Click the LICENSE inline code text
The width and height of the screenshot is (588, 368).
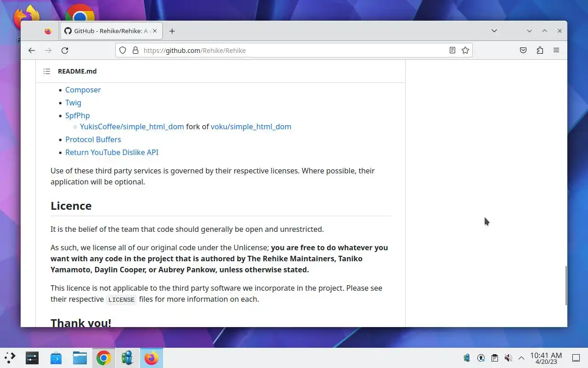point(121,299)
